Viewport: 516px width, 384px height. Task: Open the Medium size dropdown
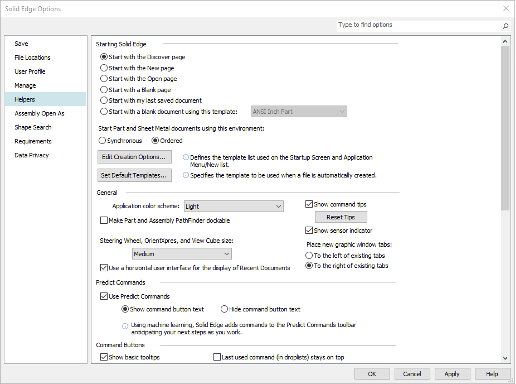pos(182,254)
